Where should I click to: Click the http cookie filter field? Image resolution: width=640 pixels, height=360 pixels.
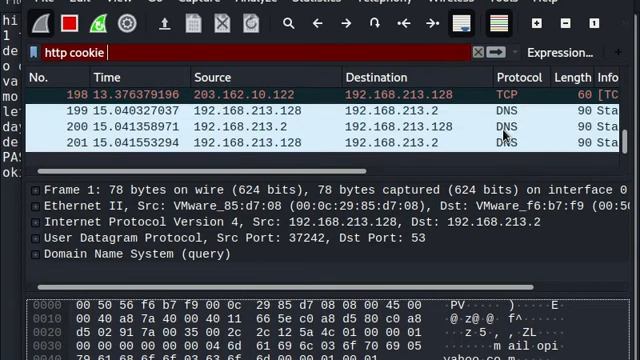[256, 53]
